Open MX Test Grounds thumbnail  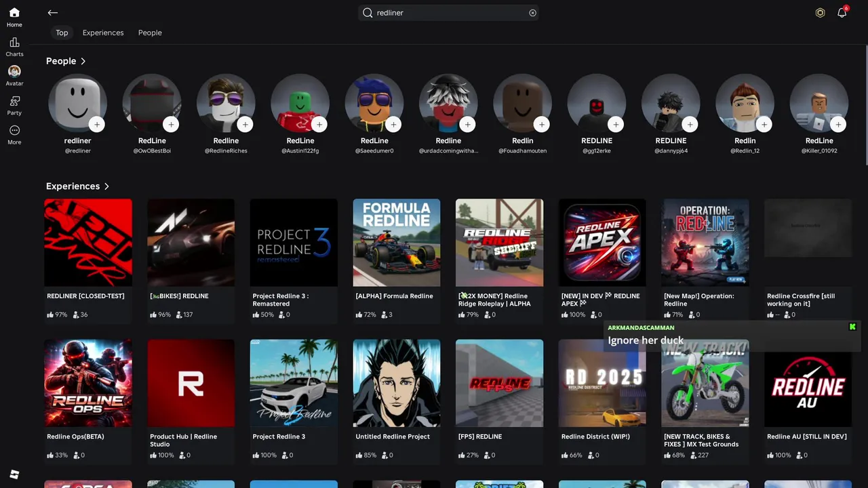[705, 383]
